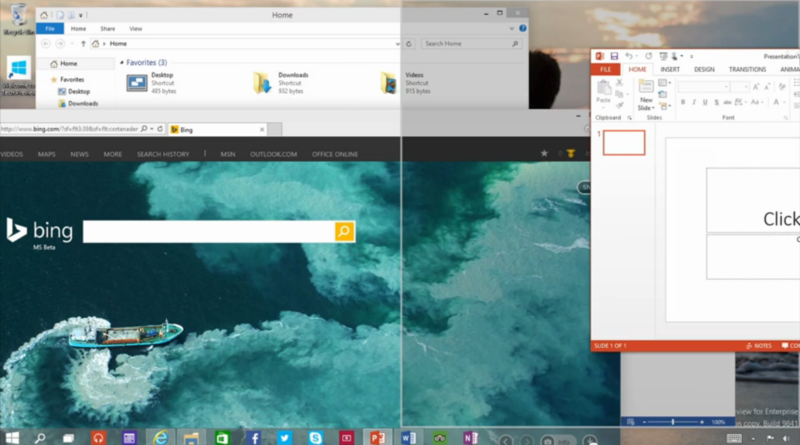Toggle Italic in PowerPoint Font group
The image size is (800, 445).
point(694,103)
